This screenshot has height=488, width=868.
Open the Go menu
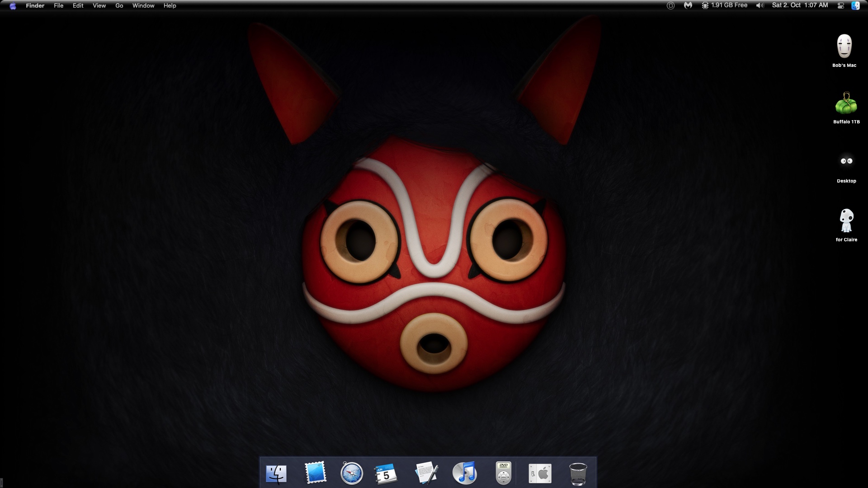[119, 5]
